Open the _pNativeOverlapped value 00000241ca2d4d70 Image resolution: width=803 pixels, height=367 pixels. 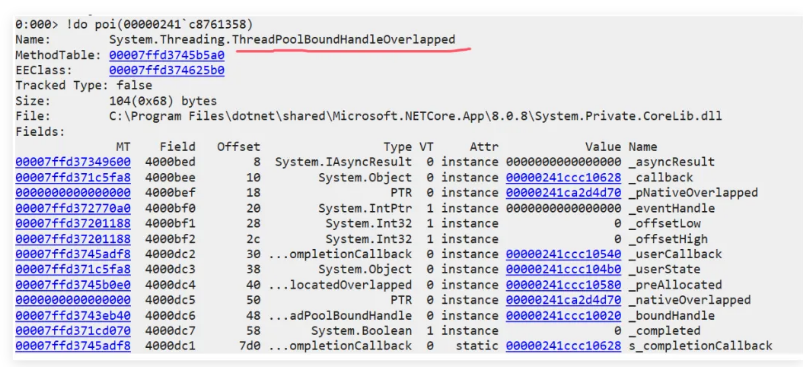click(x=563, y=192)
